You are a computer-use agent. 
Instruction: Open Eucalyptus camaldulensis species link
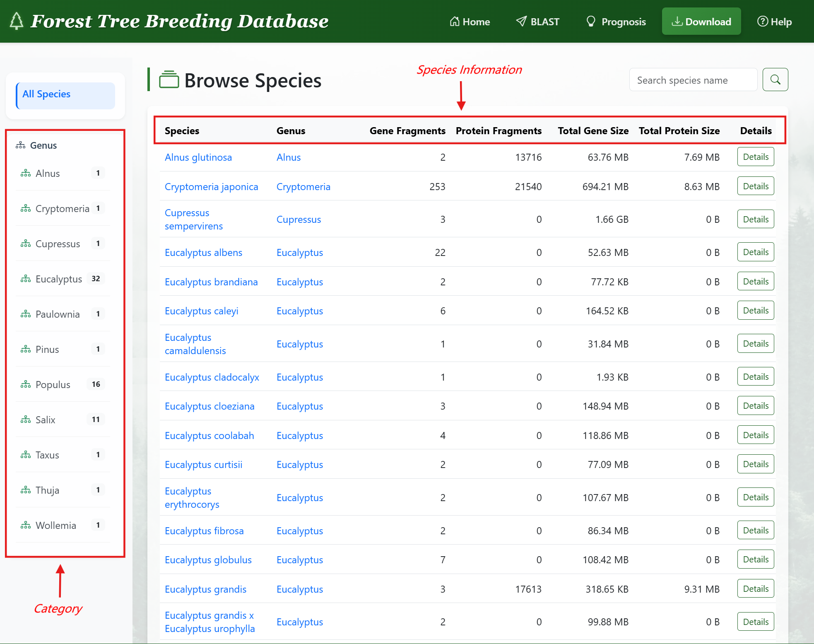(195, 344)
